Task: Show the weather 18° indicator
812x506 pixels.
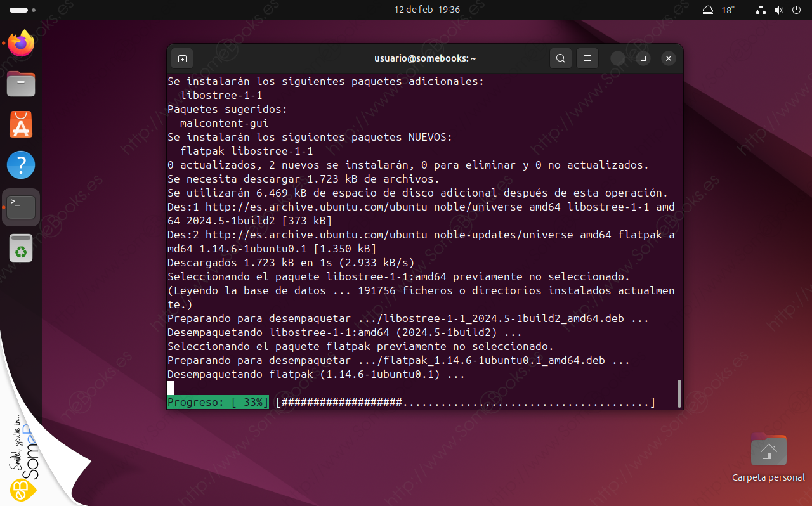Action: (x=719, y=10)
